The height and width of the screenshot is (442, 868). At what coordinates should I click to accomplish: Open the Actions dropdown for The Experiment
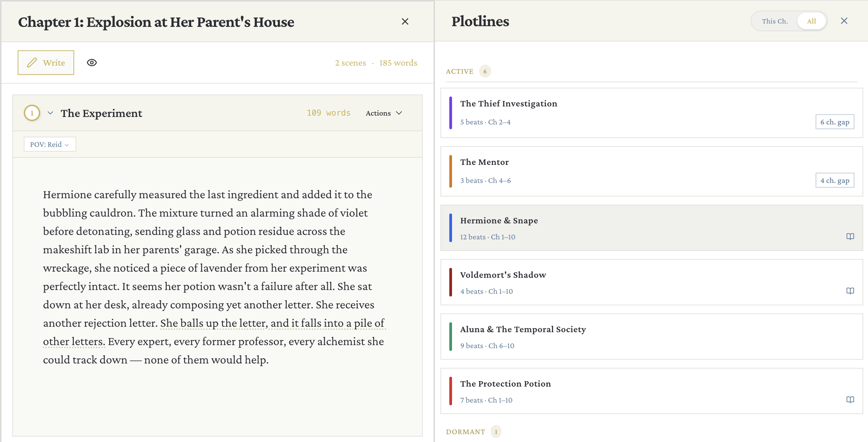(x=384, y=113)
